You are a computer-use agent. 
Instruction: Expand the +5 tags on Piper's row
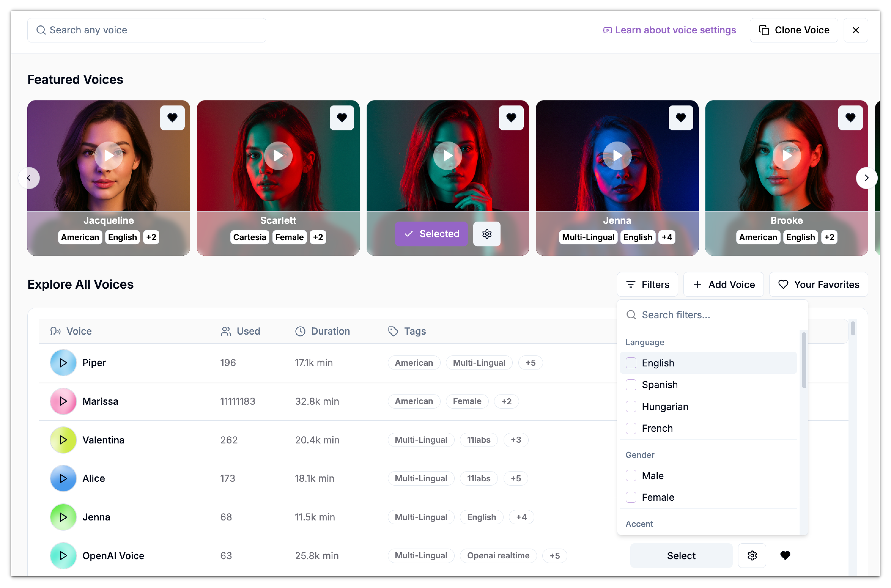pos(530,362)
